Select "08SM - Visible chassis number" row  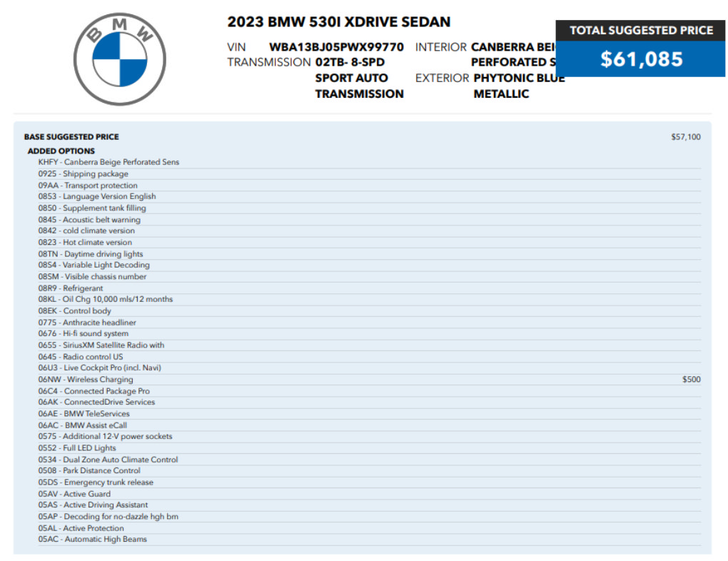click(x=370, y=277)
